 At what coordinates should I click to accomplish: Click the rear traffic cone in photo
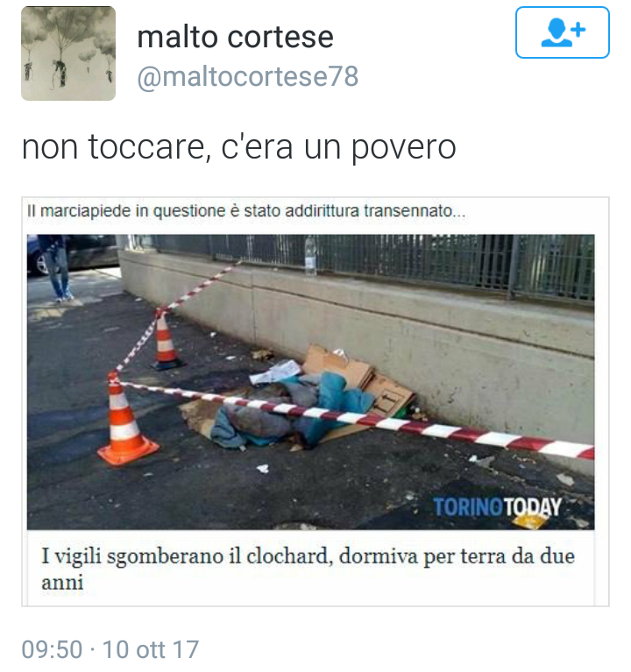[166, 341]
